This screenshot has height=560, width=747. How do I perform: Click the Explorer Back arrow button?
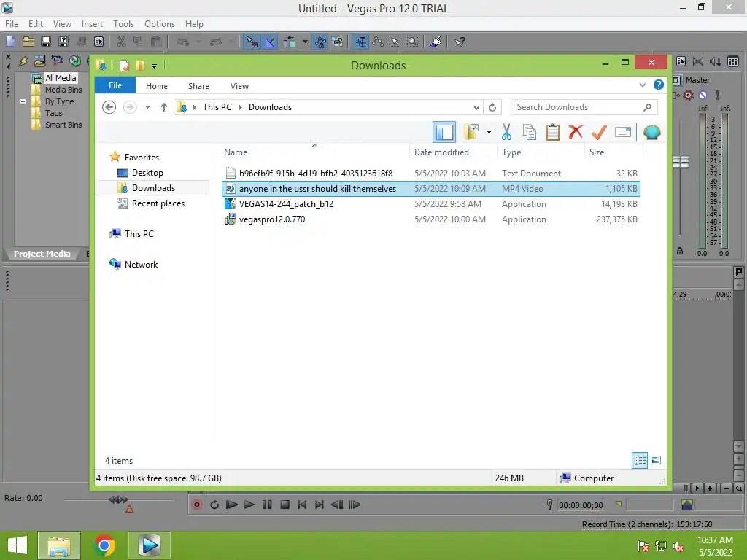109,107
